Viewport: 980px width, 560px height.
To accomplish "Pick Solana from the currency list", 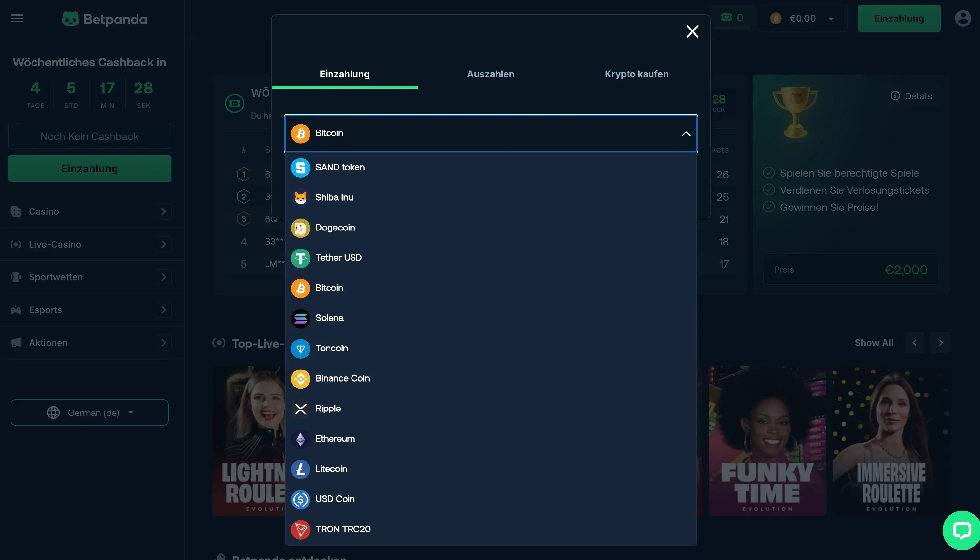I will coord(330,318).
